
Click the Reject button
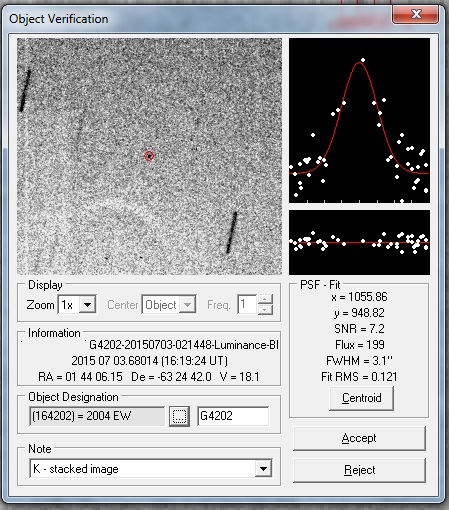(x=359, y=470)
